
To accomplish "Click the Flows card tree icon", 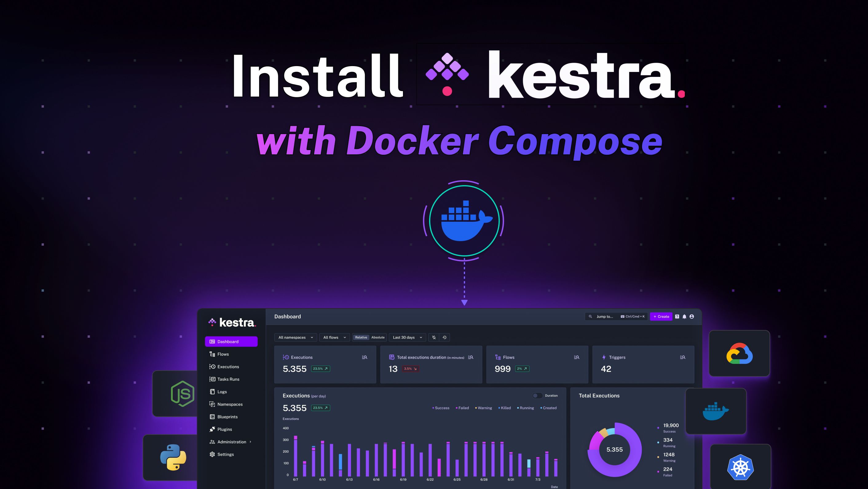I will pos(498,357).
